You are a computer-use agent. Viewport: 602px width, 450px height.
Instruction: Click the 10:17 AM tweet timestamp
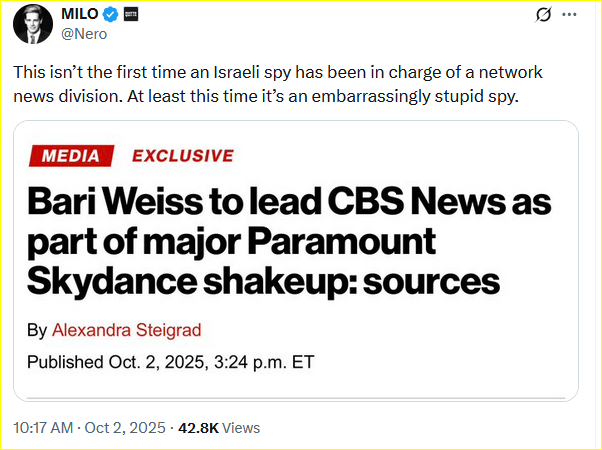pos(44,427)
